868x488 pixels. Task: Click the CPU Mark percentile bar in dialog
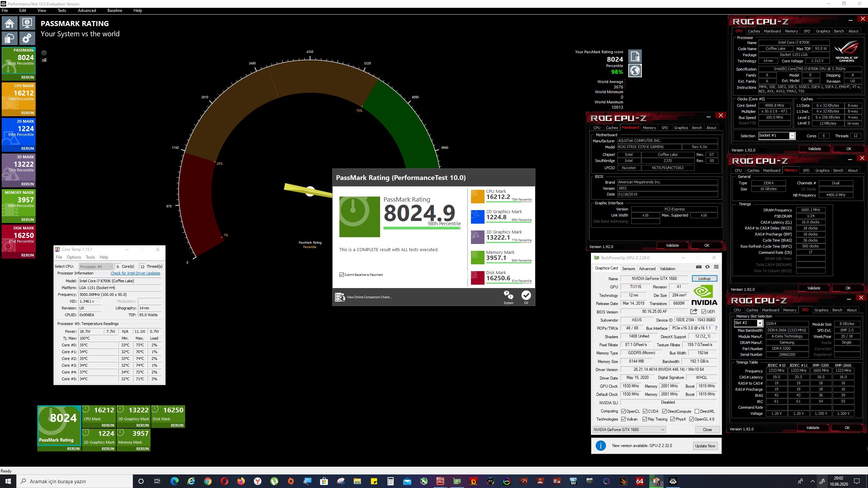[x=509, y=202]
